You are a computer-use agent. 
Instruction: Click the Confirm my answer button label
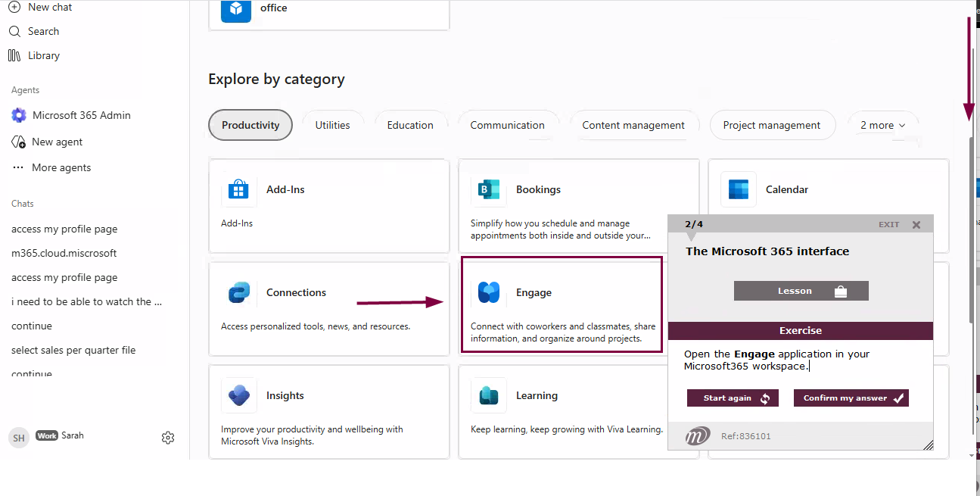pyautogui.click(x=845, y=398)
